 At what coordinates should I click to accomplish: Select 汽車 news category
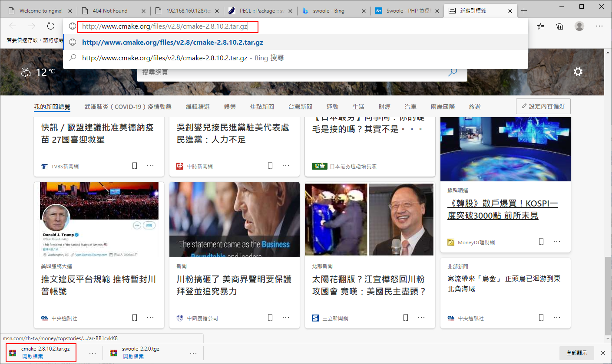click(410, 107)
